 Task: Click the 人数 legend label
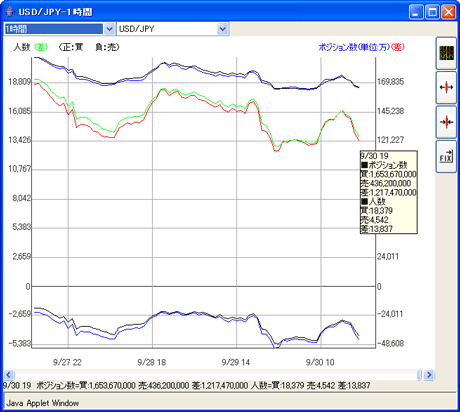coord(22,47)
